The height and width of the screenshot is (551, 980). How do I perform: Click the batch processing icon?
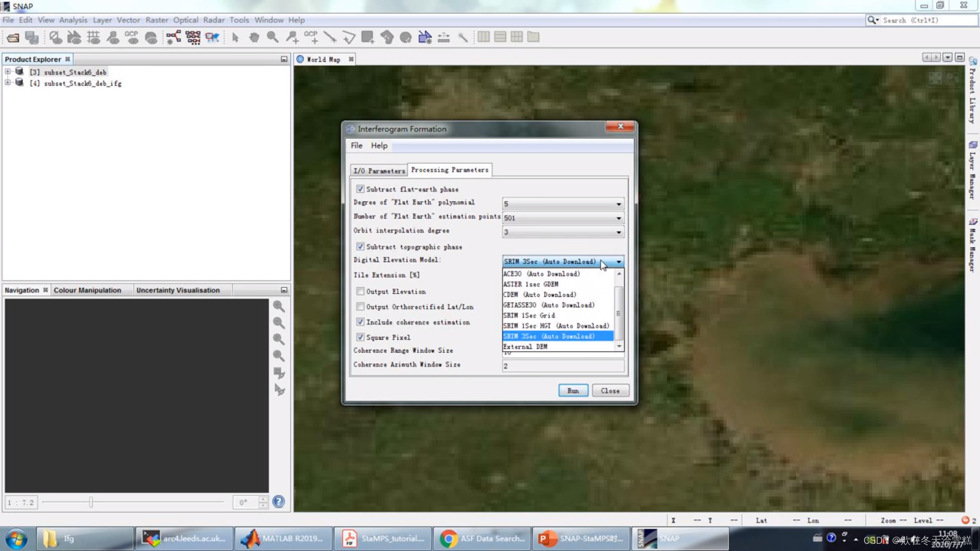(x=193, y=37)
